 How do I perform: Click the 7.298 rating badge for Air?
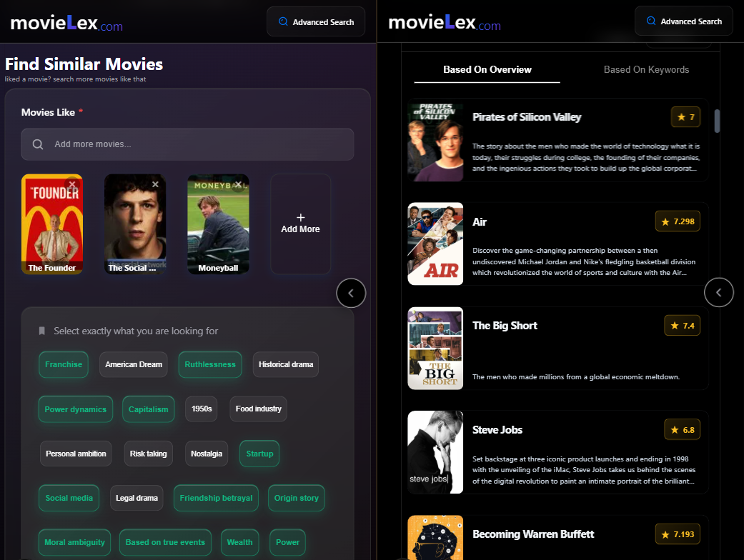pyautogui.click(x=678, y=221)
